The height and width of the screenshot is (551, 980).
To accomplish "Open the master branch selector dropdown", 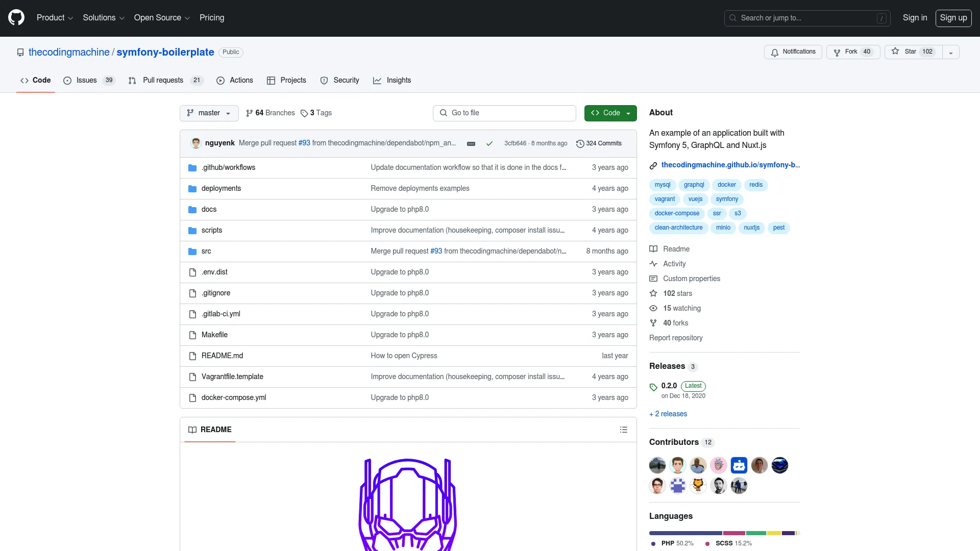I will click(209, 113).
